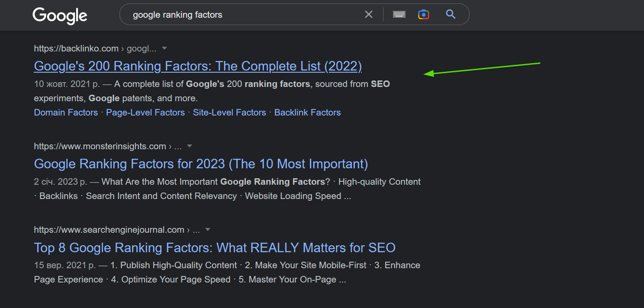Click the Google logo
Image resolution: width=644 pixels, height=308 pixels.
point(60,16)
